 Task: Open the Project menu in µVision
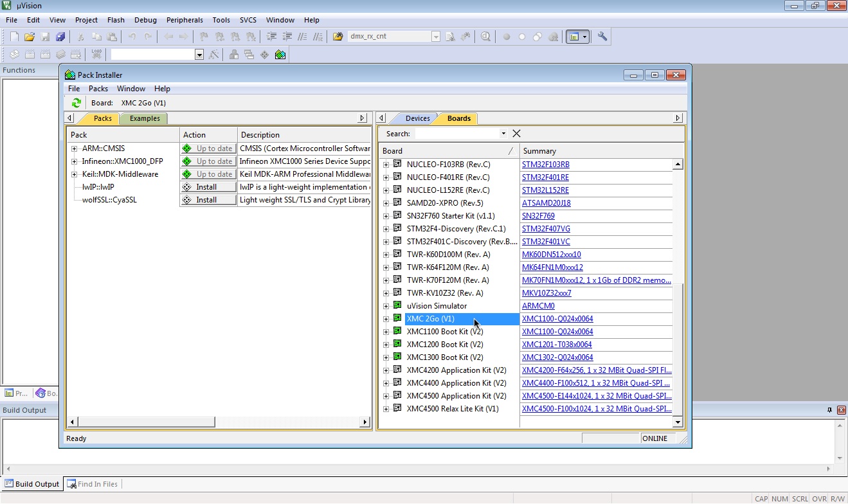pyautogui.click(x=86, y=20)
